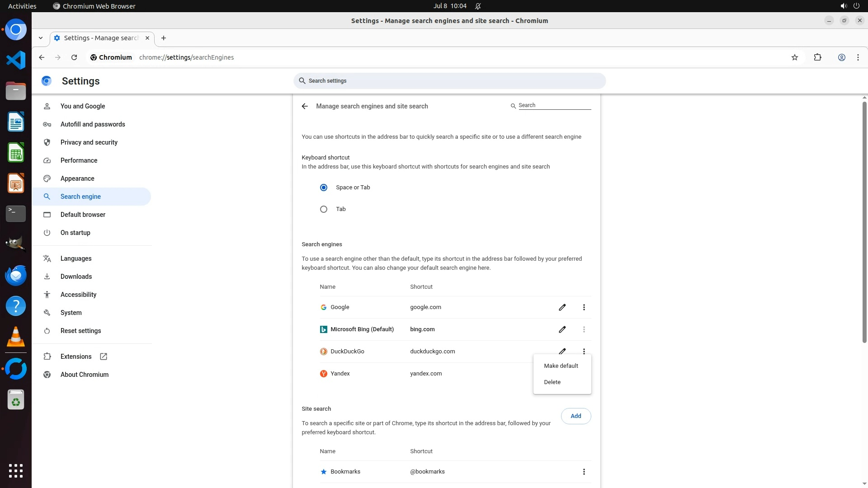Choose Delete in the DuckDuckGo menu
The width and height of the screenshot is (868, 488).
click(552, 382)
